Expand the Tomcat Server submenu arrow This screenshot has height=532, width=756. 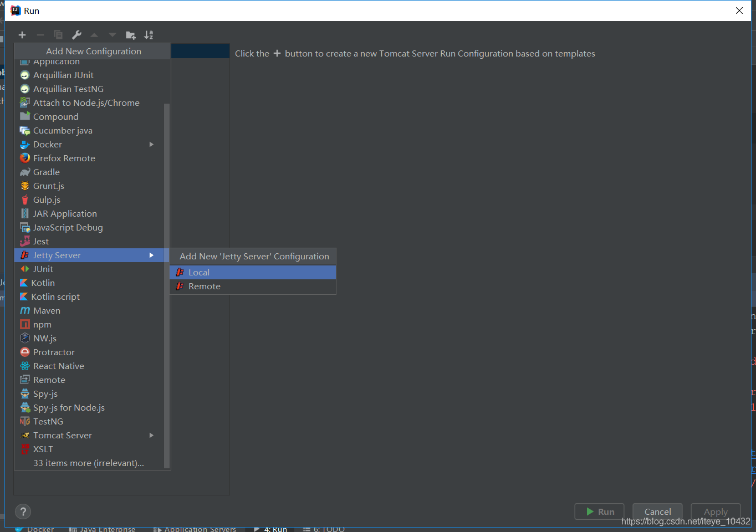coord(151,435)
